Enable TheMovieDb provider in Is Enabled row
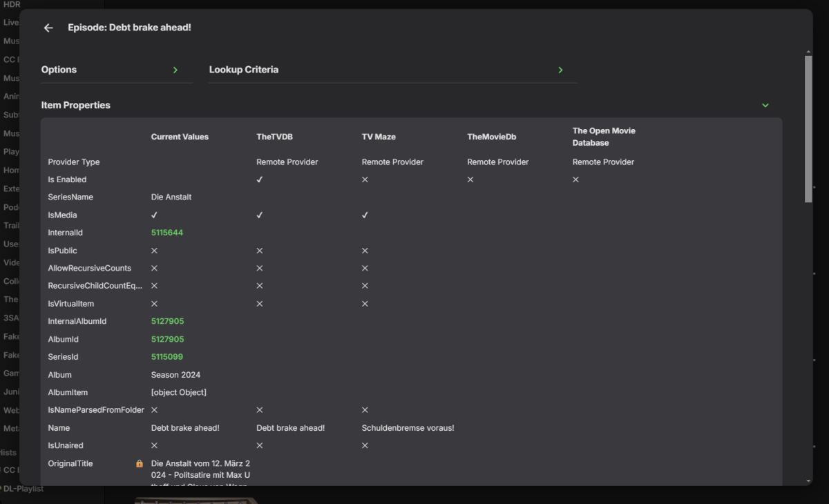This screenshot has height=504, width=829. pos(470,180)
